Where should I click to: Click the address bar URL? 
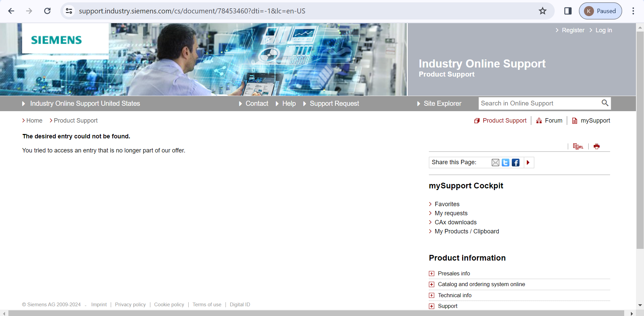tap(192, 11)
